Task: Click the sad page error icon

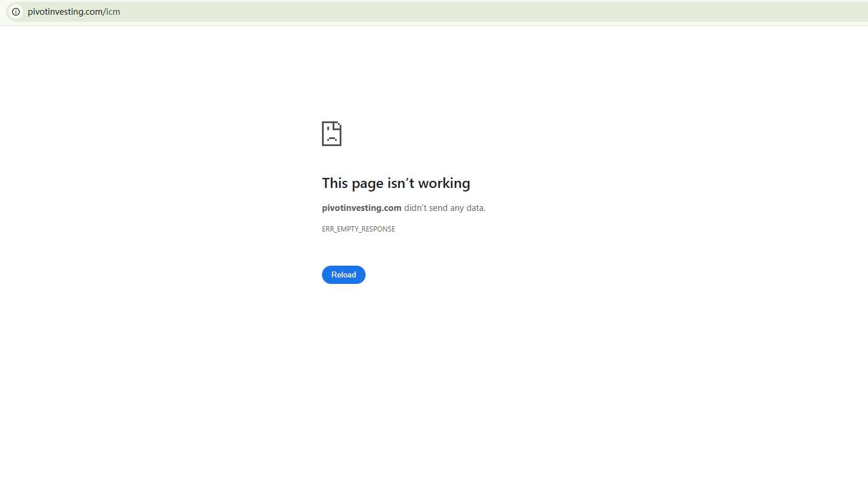Action: click(331, 134)
